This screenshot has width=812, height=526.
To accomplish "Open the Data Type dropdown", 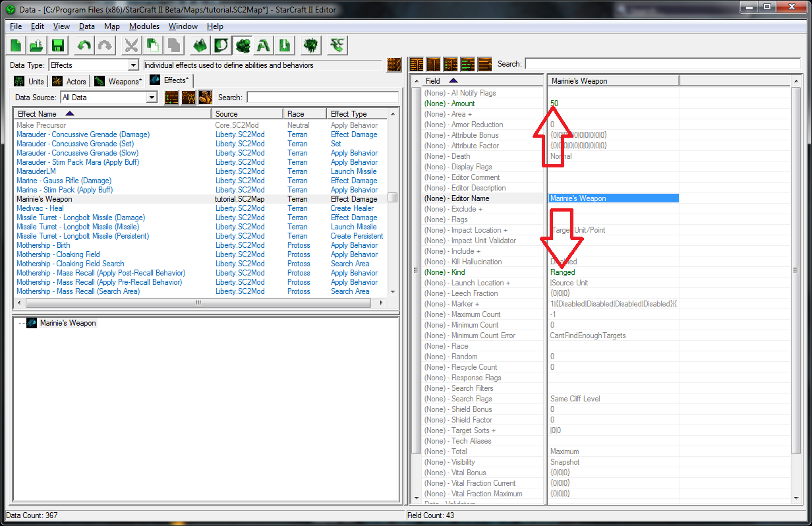I will pyautogui.click(x=134, y=65).
